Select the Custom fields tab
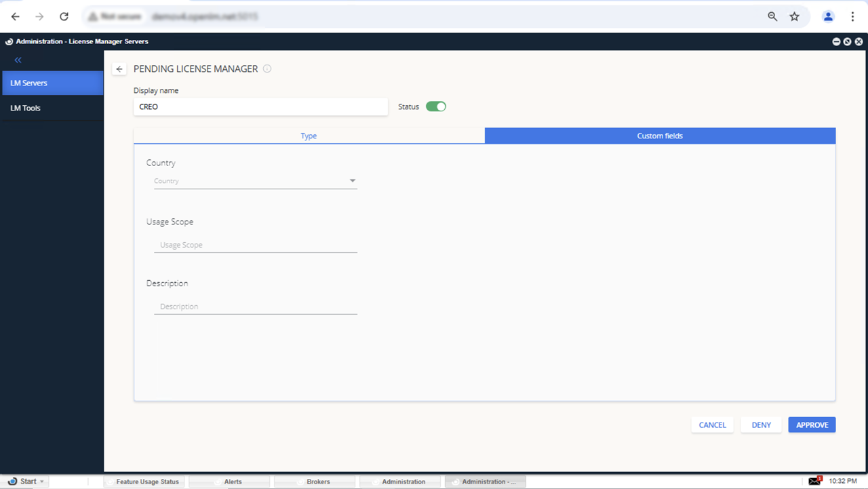The width and height of the screenshot is (868, 489). (660, 136)
